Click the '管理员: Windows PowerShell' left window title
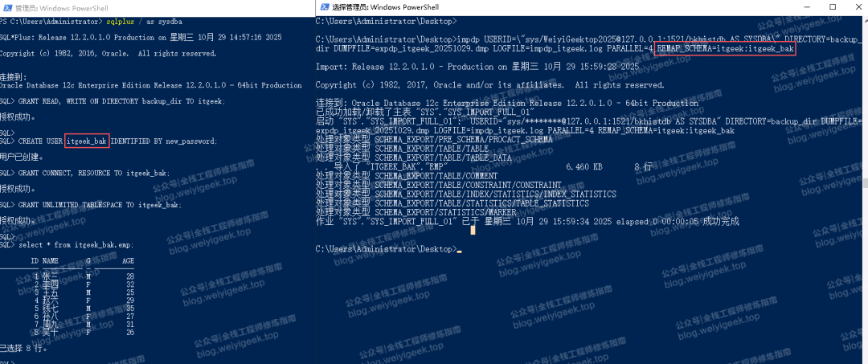 click(x=61, y=8)
